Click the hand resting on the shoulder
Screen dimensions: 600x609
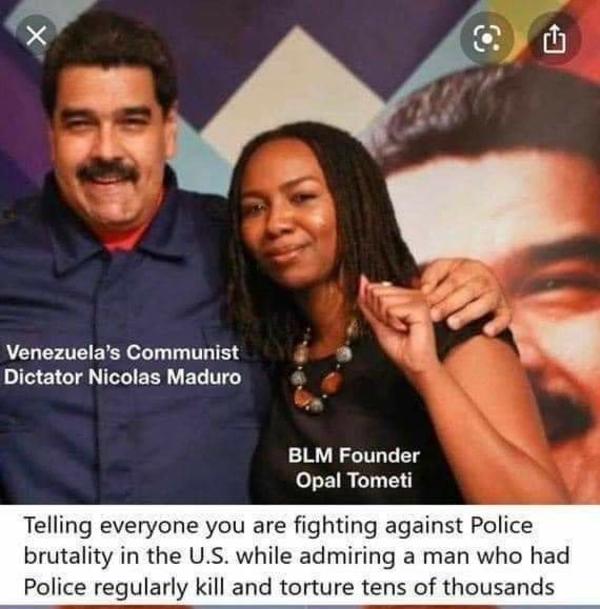[466, 297]
